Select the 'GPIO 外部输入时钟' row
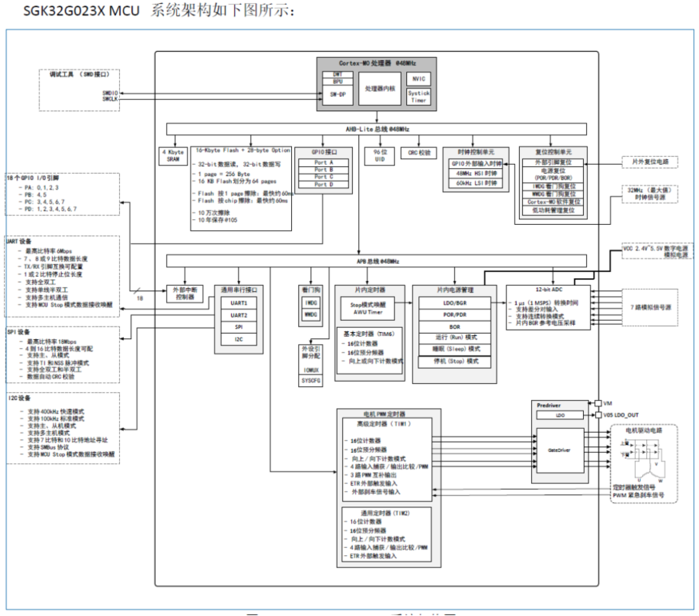Screen dimensions: 699x616 (476, 164)
